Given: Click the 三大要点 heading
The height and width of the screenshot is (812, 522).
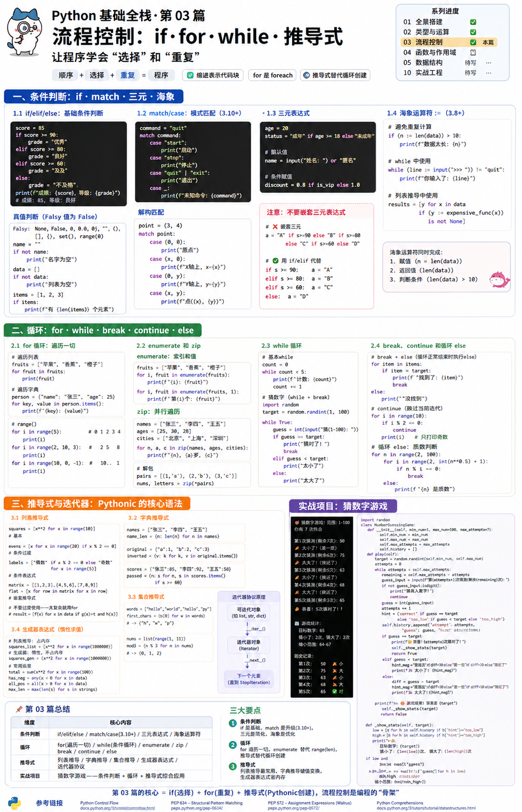Looking at the screenshot, I should click(x=245, y=710).
